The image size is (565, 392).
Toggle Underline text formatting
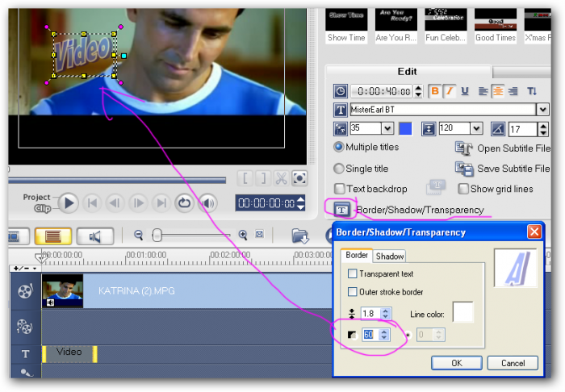[465, 91]
